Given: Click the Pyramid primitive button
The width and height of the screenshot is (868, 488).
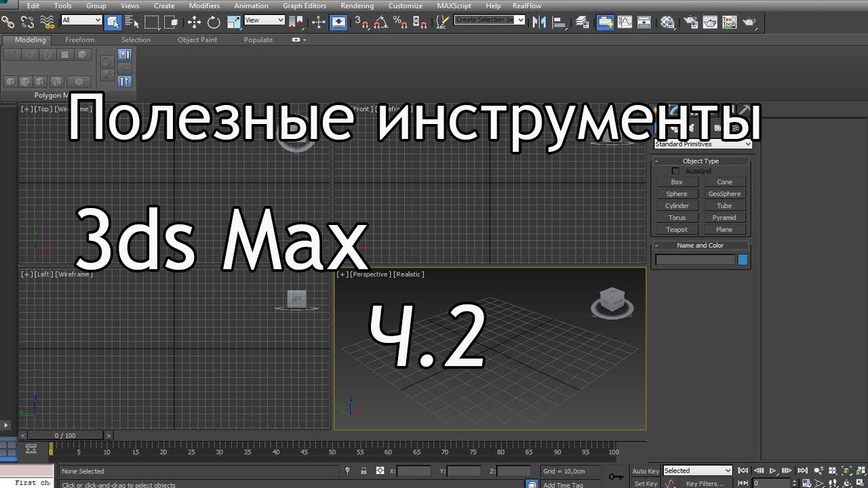Looking at the screenshot, I should click(724, 218).
